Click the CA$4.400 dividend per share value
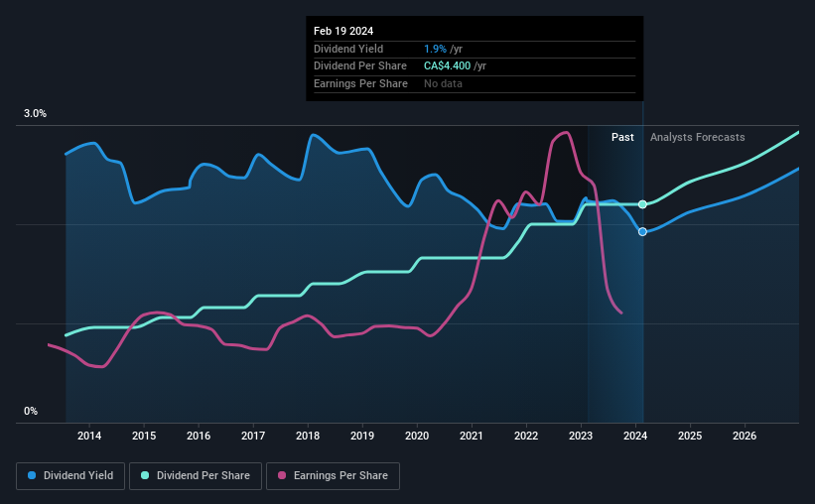This screenshot has width=815, height=504. 447,66
